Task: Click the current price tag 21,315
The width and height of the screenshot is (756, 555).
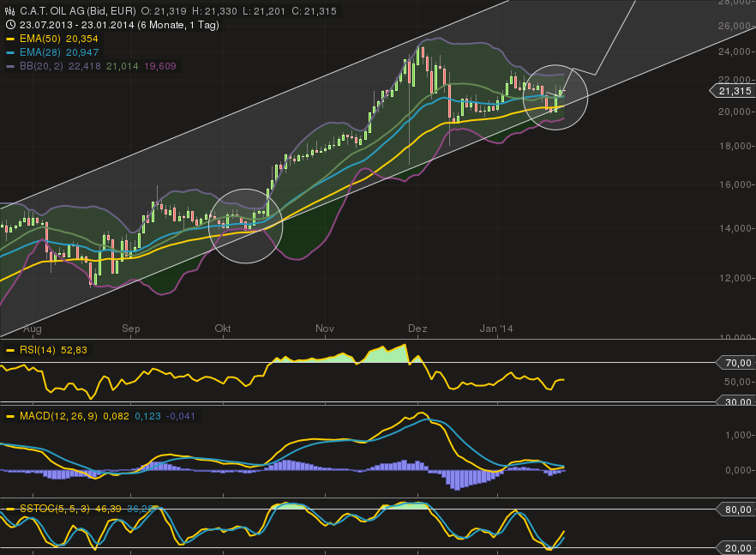Action: point(731,91)
